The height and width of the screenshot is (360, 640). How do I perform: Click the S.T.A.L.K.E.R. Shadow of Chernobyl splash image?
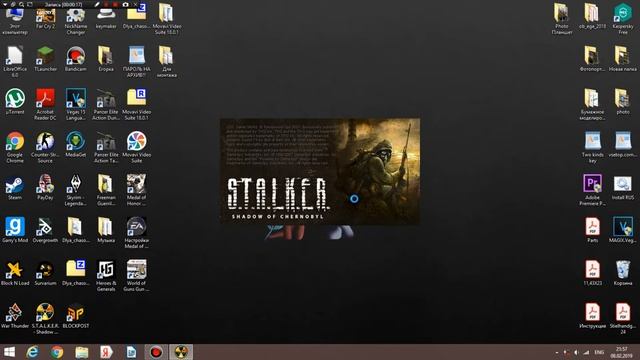pyautogui.click(x=320, y=171)
